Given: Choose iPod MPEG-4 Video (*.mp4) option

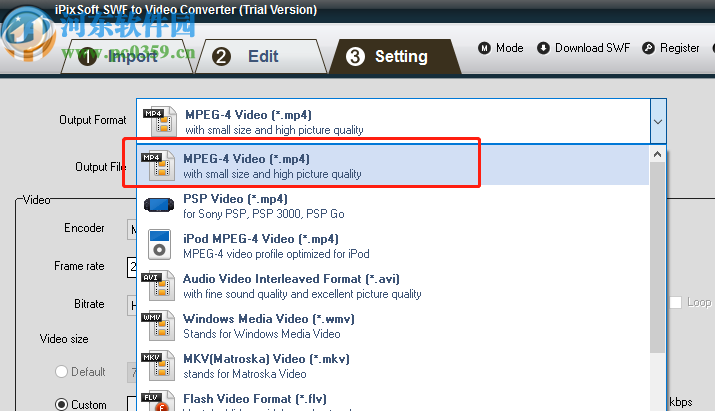Looking at the screenshot, I should [393, 246].
